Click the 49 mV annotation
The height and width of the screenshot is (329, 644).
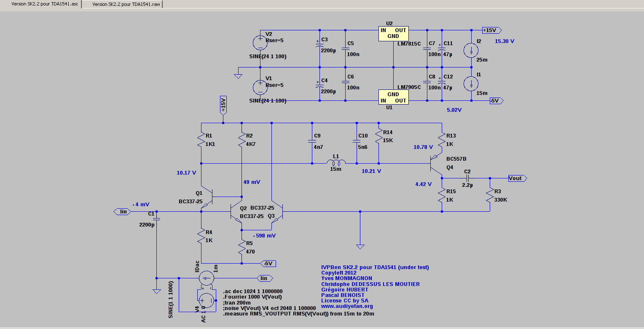pos(252,182)
